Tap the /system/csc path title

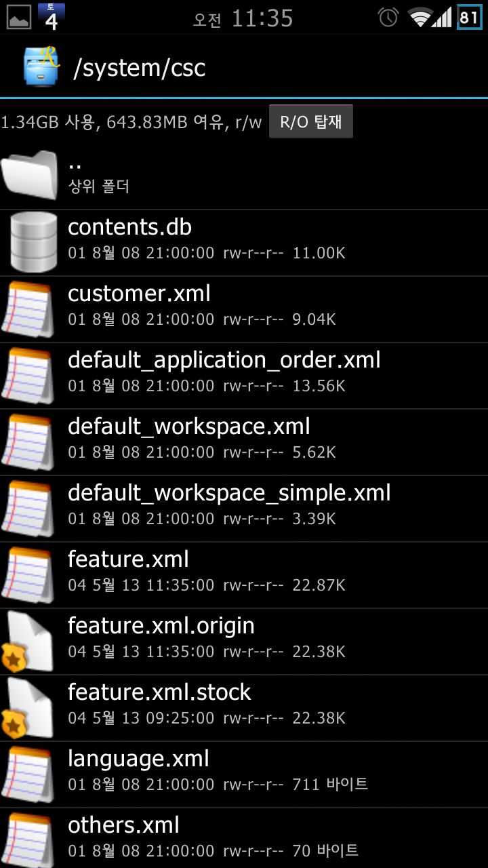(139, 68)
